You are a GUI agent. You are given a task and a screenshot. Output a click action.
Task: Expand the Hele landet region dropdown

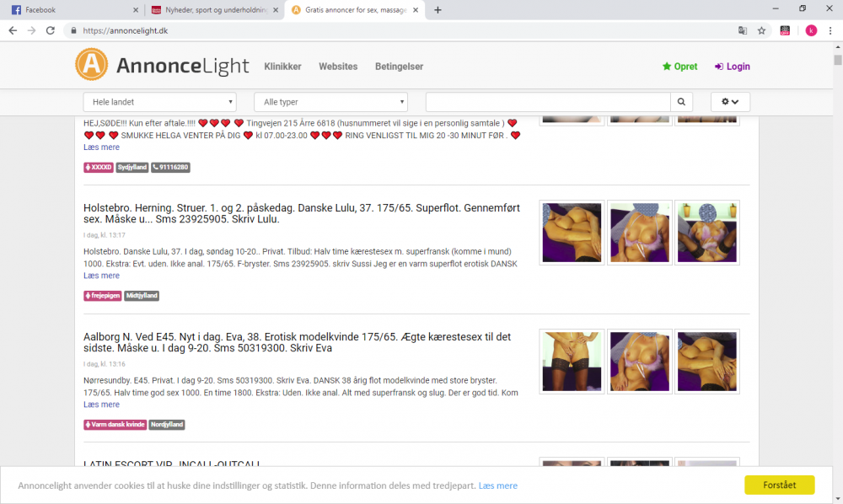(x=159, y=101)
